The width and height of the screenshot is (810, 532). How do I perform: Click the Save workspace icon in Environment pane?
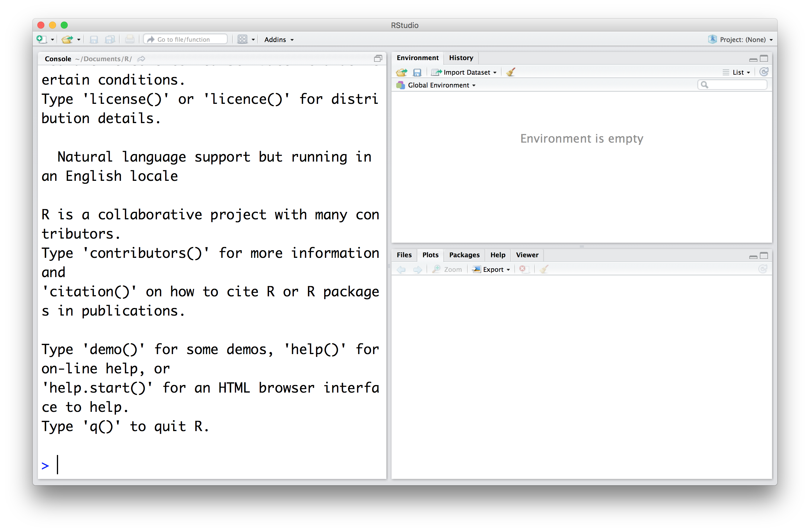click(x=417, y=72)
